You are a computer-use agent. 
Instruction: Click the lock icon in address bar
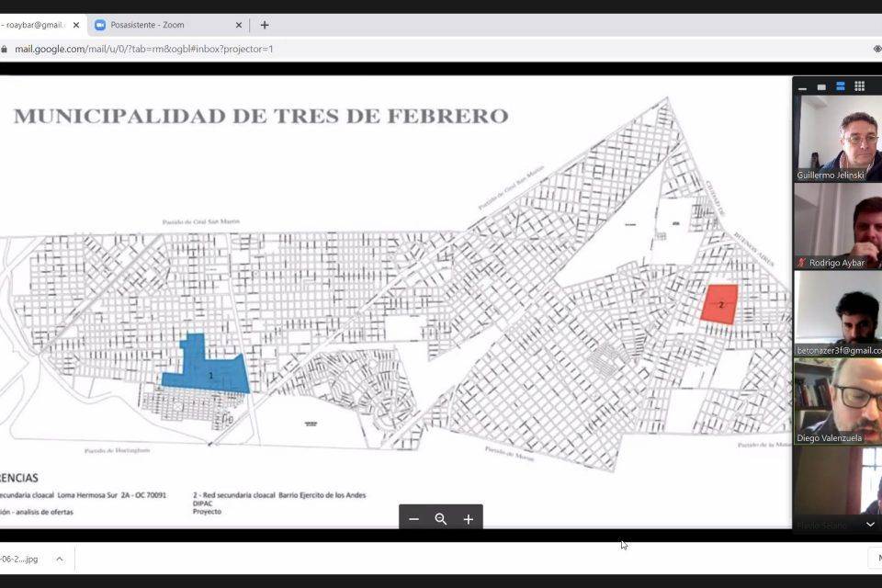pos(4,49)
